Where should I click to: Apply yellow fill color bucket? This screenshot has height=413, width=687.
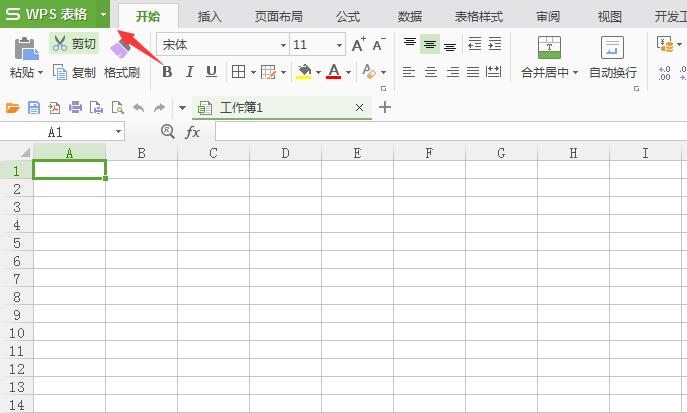(304, 71)
